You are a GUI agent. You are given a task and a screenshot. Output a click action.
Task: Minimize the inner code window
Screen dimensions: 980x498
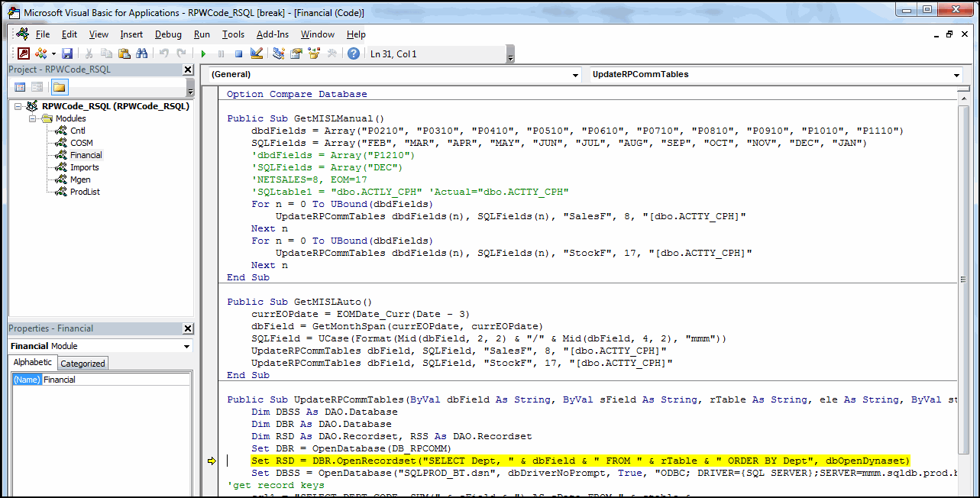[936, 34]
